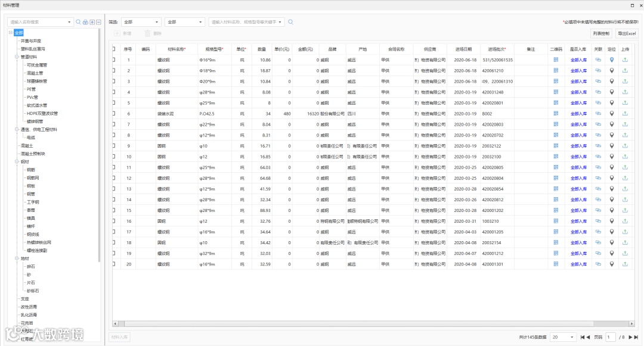Check the checkbox for row 20

click(x=114, y=264)
